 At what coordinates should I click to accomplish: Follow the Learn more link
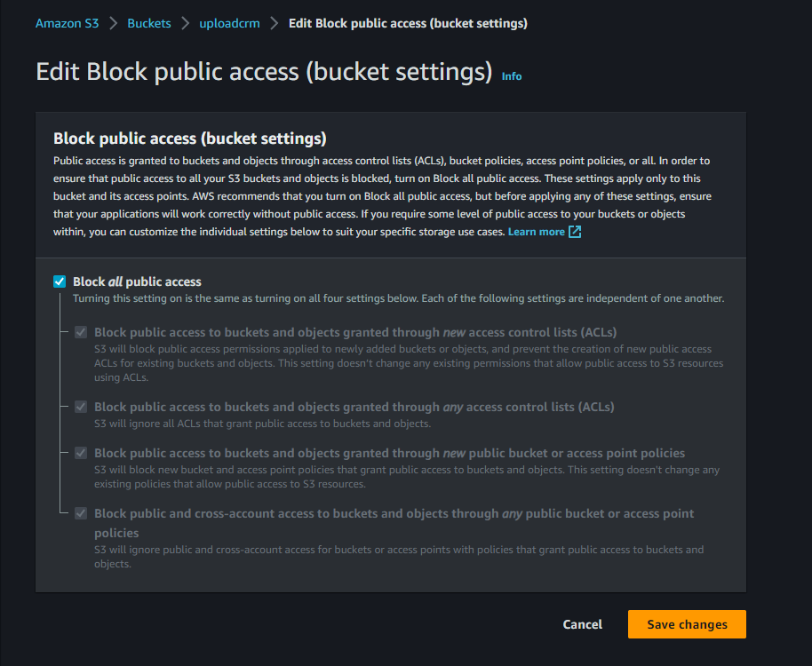[536, 232]
